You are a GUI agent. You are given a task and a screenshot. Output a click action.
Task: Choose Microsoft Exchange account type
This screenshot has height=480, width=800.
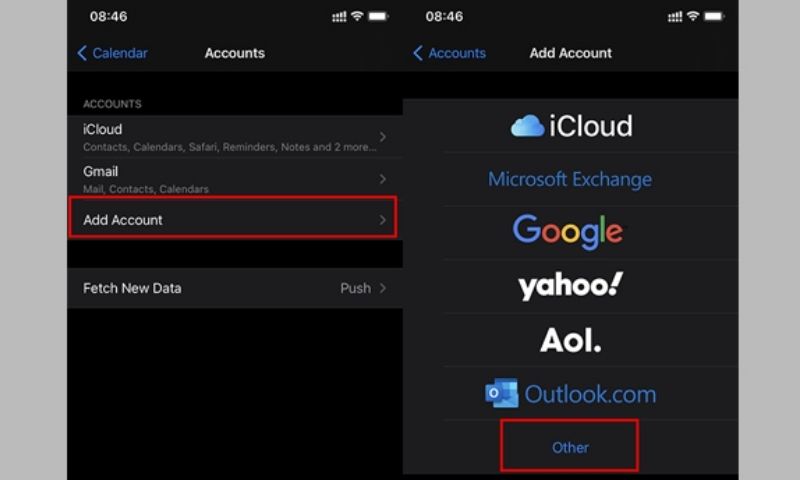[570, 180]
